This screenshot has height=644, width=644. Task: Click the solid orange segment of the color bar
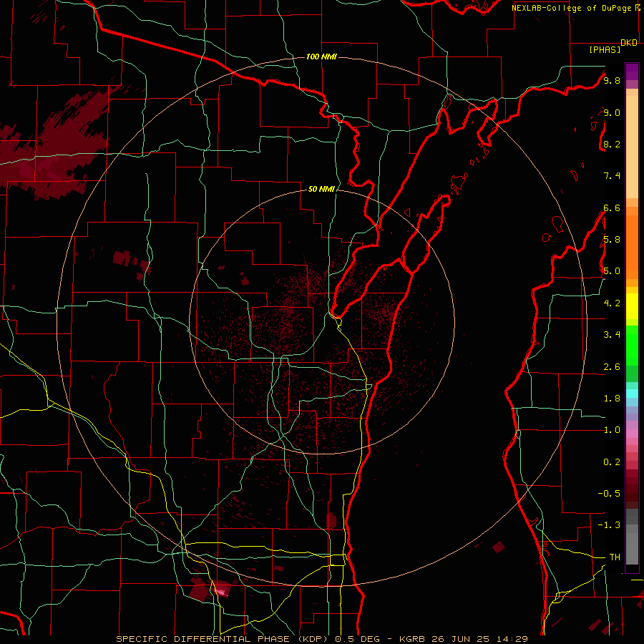click(632, 248)
